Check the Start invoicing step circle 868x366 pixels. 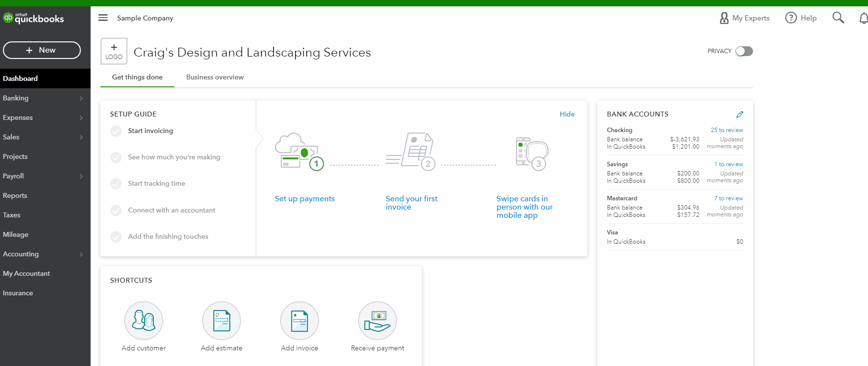coord(116,131)
